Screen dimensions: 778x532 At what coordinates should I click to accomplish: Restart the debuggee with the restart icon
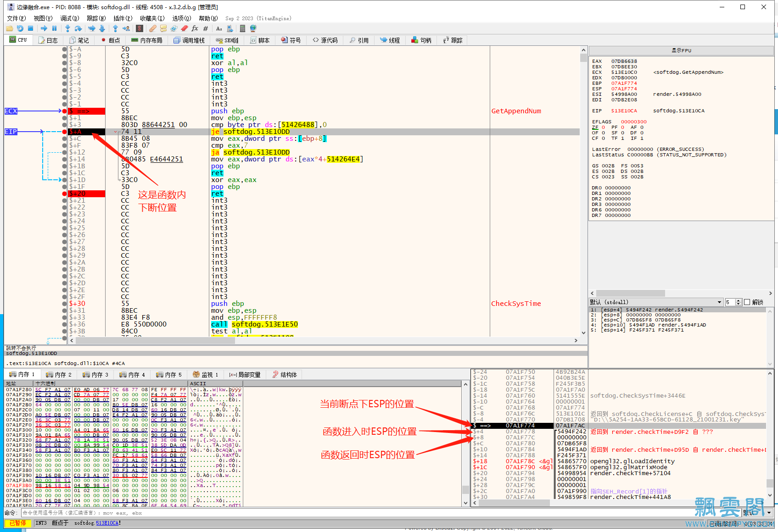(20, 28)
